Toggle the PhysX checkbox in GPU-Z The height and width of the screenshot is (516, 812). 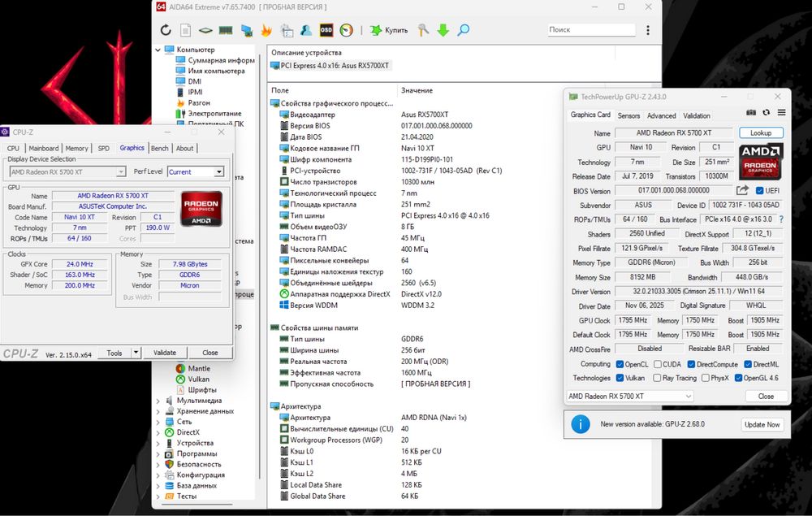click(706, 378)
